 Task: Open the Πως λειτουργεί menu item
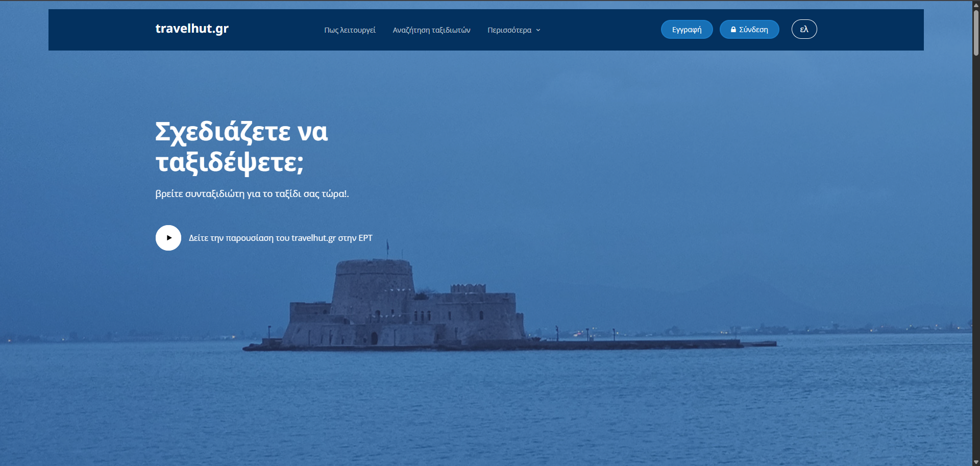coord(350,30)
